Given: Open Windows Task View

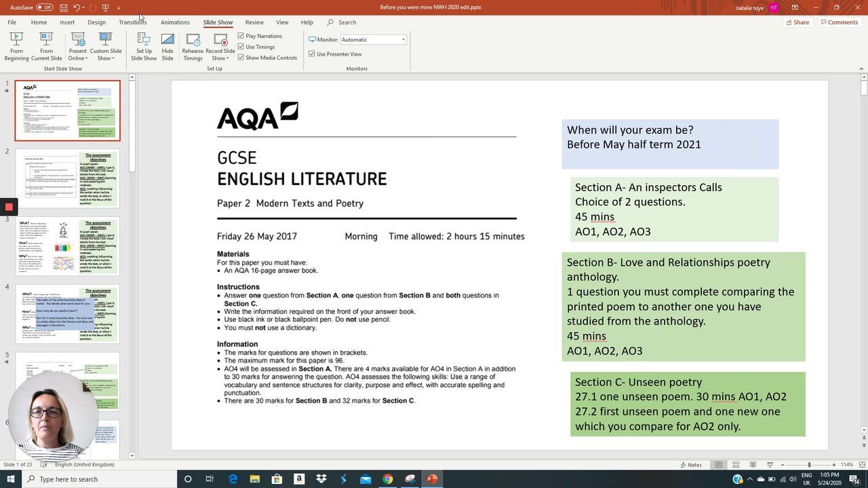Looking at the screenshot, I should pos(210,479).
